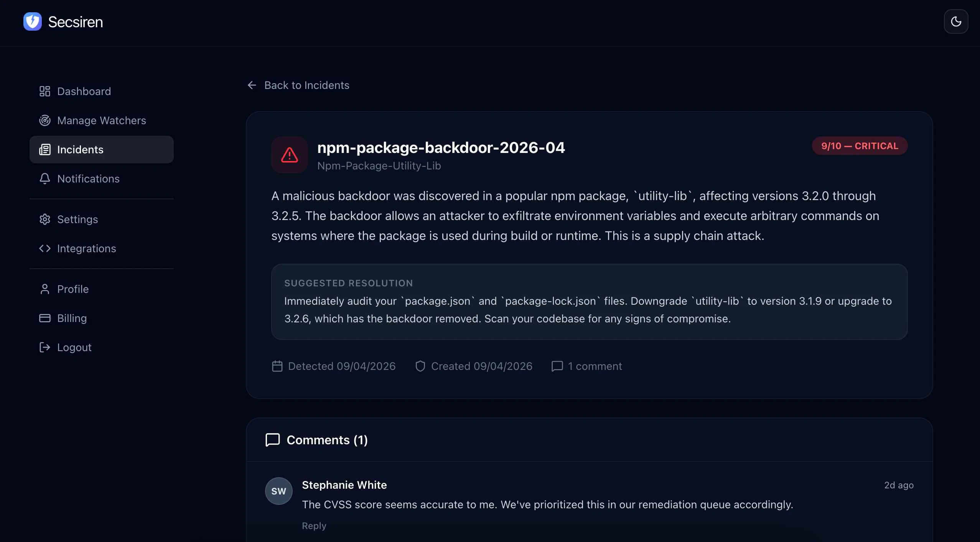The width and height of the screenshot is (980, 542).
Task: Click the Billing credit card icon
Action: click(x=44, y=318)
